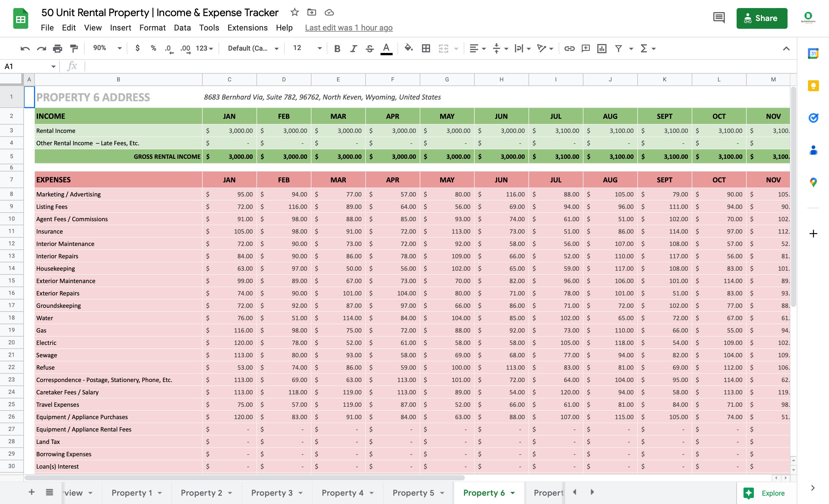This screenshot has height=504, width=829.
Task: Click the horizontal scrollbar
Action: click(245, 478)
